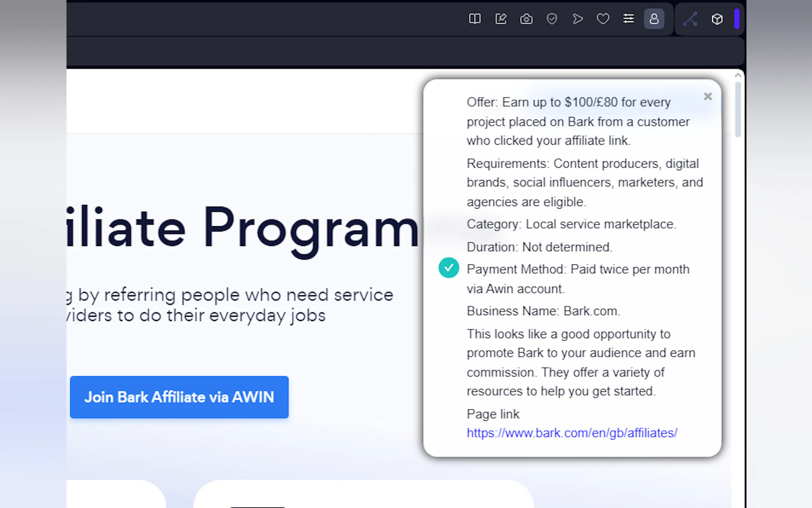The image size is (812, 508).
Task: Click the highlighted profile person icon
Action: click(x=654, y=19)
